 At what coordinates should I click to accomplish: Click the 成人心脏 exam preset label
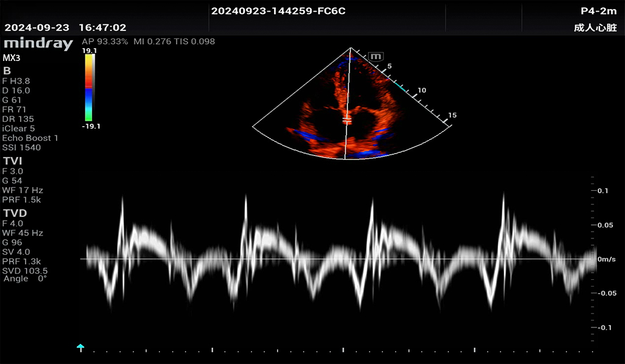pyautogui.click(x=595, y=28)
